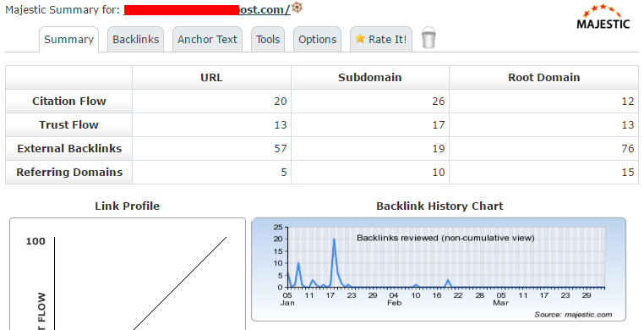Click the Backlinks reviewed chart caption
644x330 pixels.
[x=445, y=238]
